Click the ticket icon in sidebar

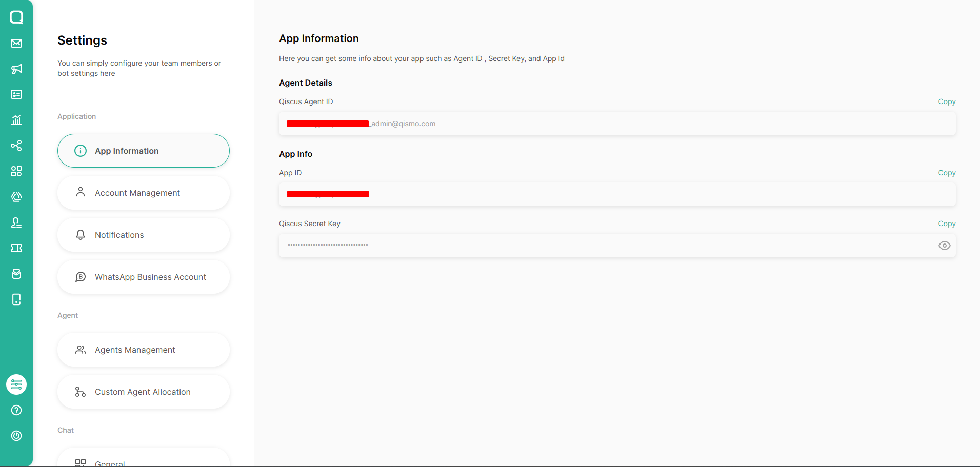point(16,248)
